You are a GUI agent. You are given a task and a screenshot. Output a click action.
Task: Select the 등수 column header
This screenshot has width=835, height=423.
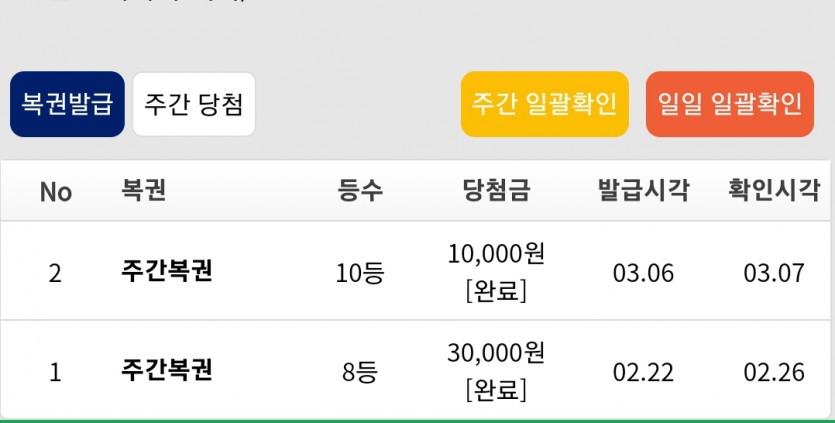[360, 191]
